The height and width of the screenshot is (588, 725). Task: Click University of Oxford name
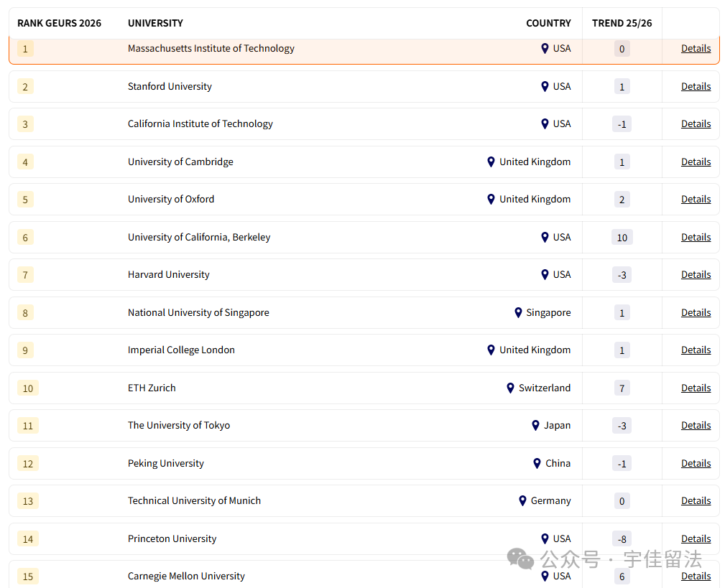pos(171,199)
